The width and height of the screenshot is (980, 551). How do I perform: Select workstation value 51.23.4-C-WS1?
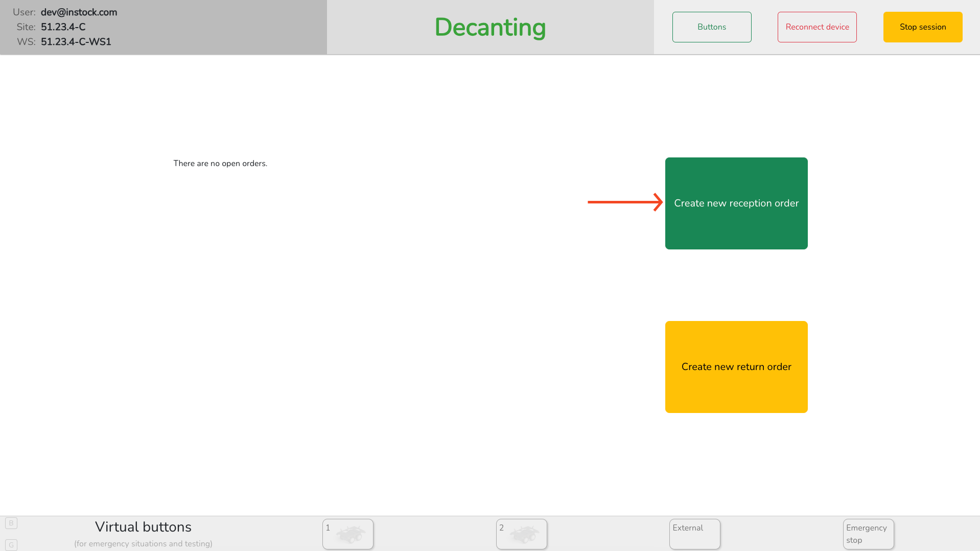(76, 42)
